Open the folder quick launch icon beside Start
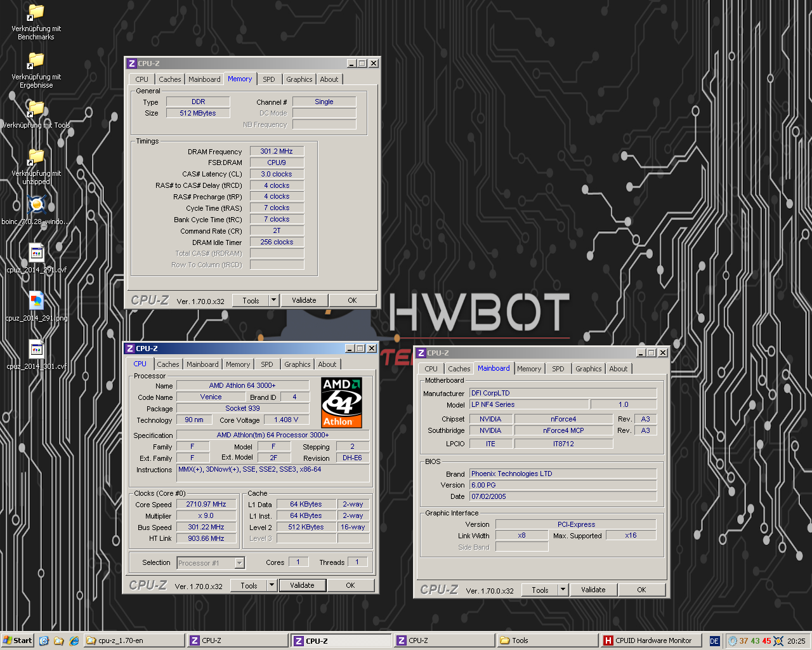 [59, 640]
